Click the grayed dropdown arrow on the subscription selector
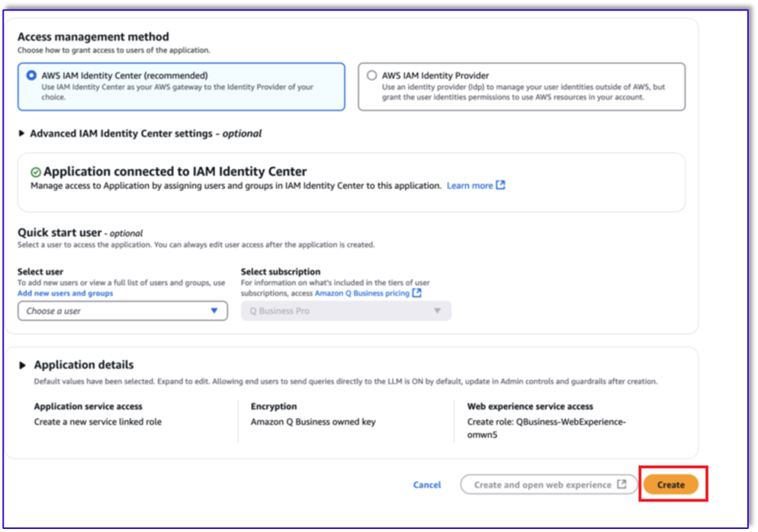Screen dimensions: 758x532 437,310
